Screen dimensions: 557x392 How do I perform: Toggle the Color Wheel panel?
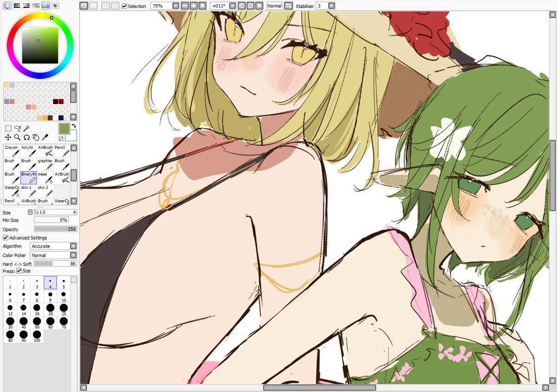point(7,6)
